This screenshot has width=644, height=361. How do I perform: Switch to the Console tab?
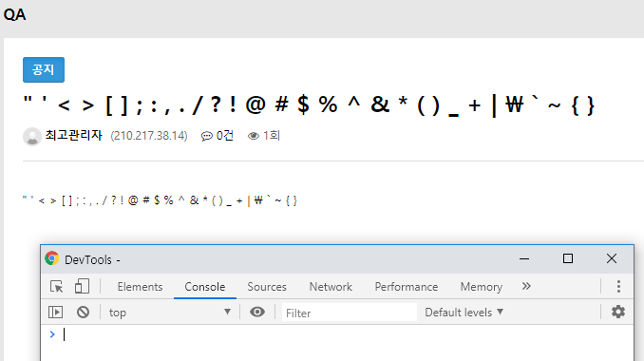pos(204,287)
